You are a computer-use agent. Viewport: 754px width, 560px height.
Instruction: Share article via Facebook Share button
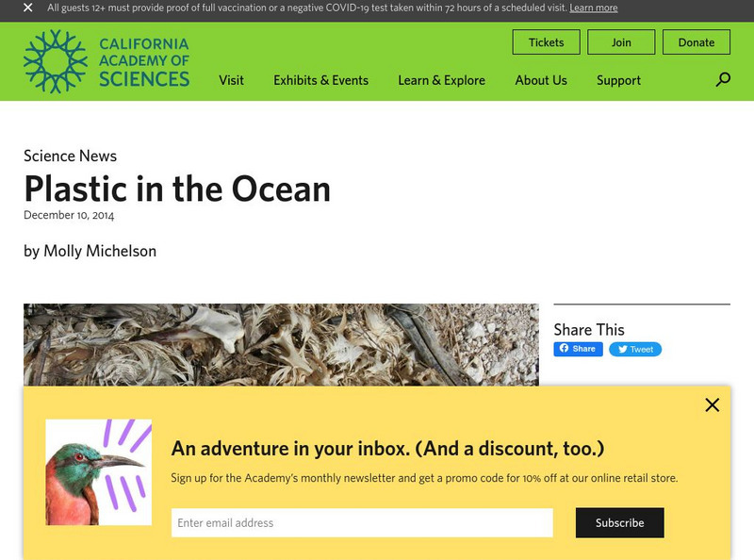[578, 349]
